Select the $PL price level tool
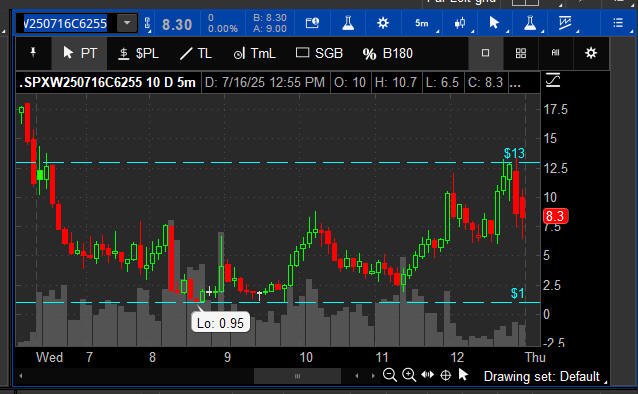This screenshot has height=394, width=638. [x=138, y=53]
